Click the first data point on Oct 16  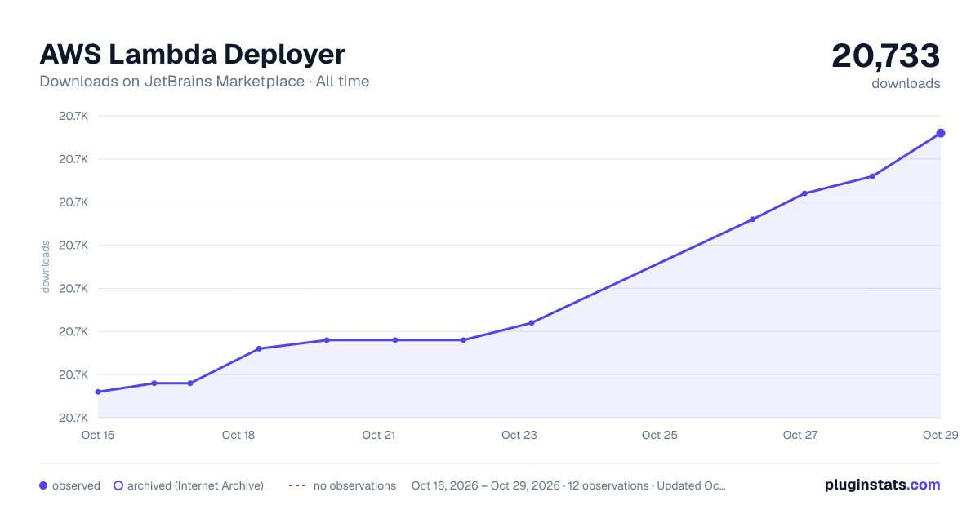pos(98,392)
